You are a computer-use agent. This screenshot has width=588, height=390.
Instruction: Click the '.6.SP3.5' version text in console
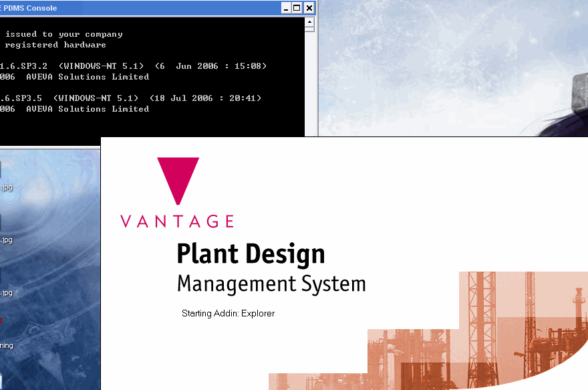(21, 98)
